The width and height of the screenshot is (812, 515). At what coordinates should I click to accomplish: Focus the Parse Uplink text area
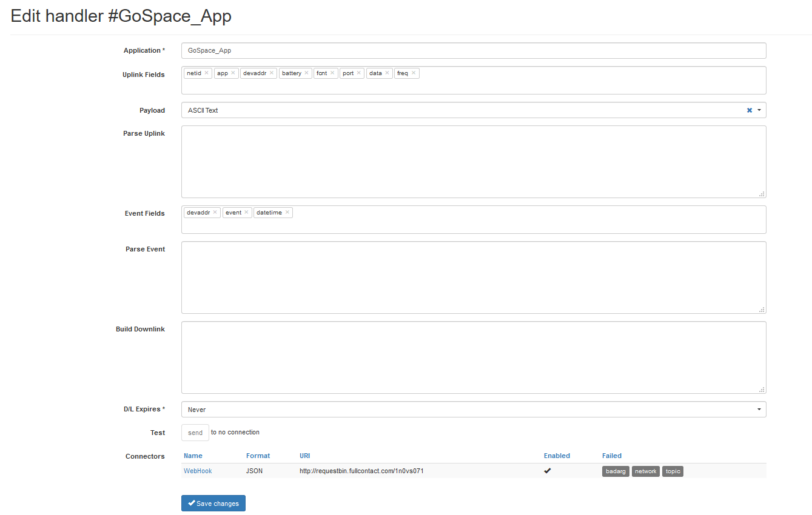(x=474, y=162)
